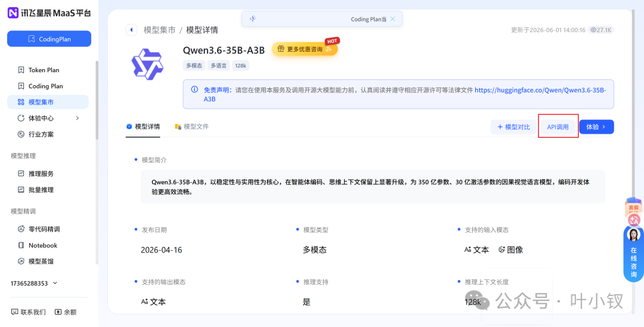This screenshot has height=327, width=644.
Task: Open the 在线咨询 floating chat widget
Action: (633, 254)
